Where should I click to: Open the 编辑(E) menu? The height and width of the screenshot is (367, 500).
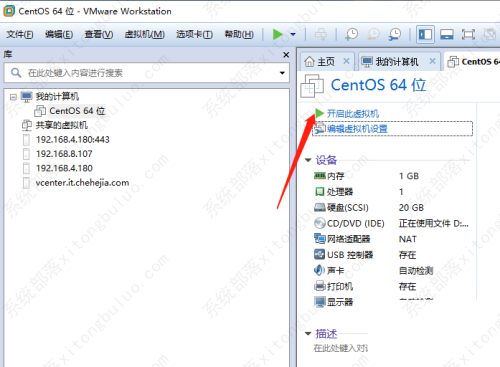click(59, 34)
